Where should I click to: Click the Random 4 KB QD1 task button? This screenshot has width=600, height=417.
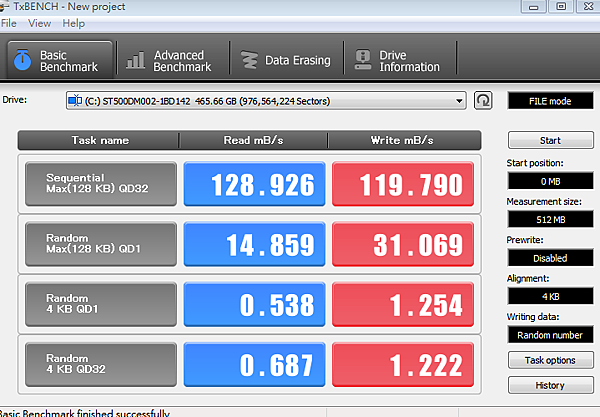click(x=101, y=304)
